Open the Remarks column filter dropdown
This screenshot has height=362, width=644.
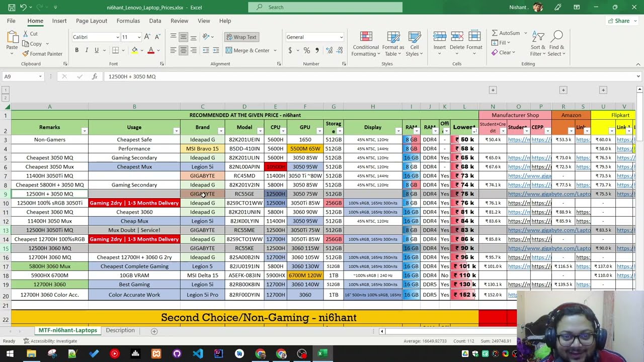84,131
